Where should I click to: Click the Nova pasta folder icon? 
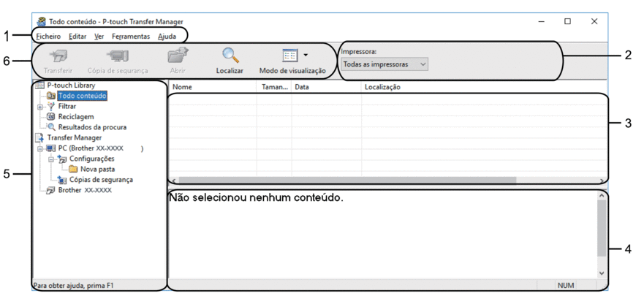tap(75, 170)
